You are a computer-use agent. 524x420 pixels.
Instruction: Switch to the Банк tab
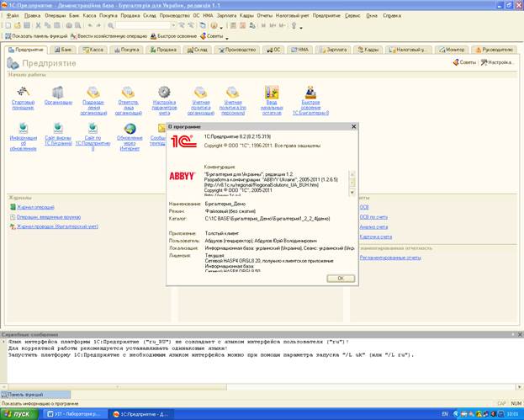63,50
